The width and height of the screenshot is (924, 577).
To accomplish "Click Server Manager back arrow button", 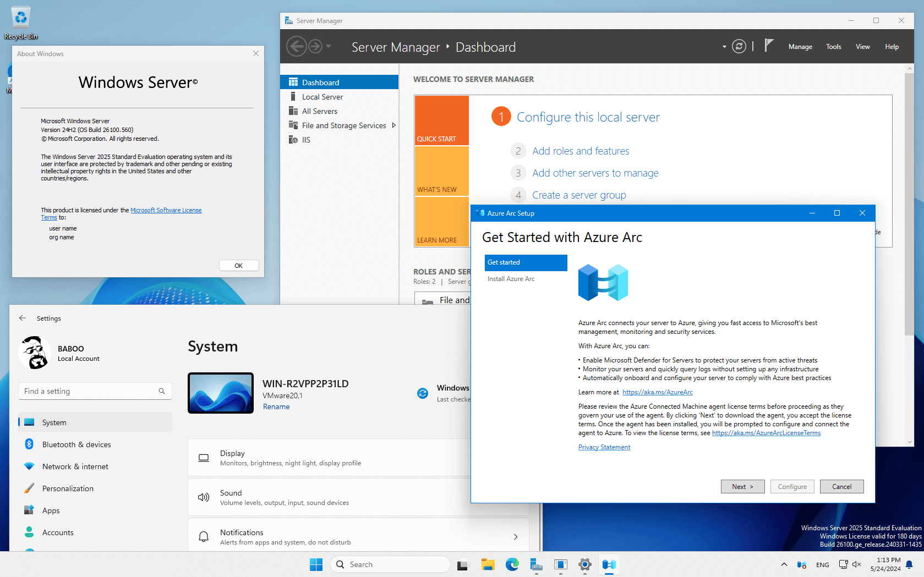I will (297, 46).
